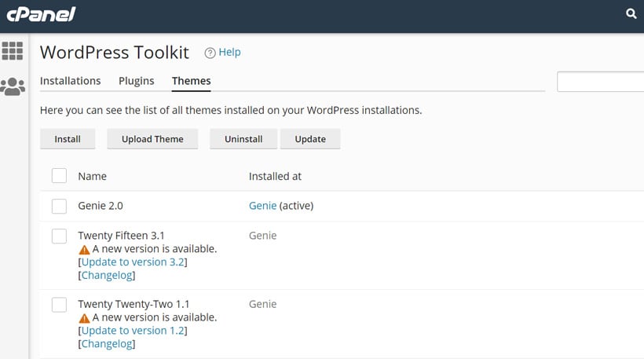Click warning icon under Twenty Fifteen 3.1
The width and height of the screenshot is (644, 359).
tap(84, 249)
